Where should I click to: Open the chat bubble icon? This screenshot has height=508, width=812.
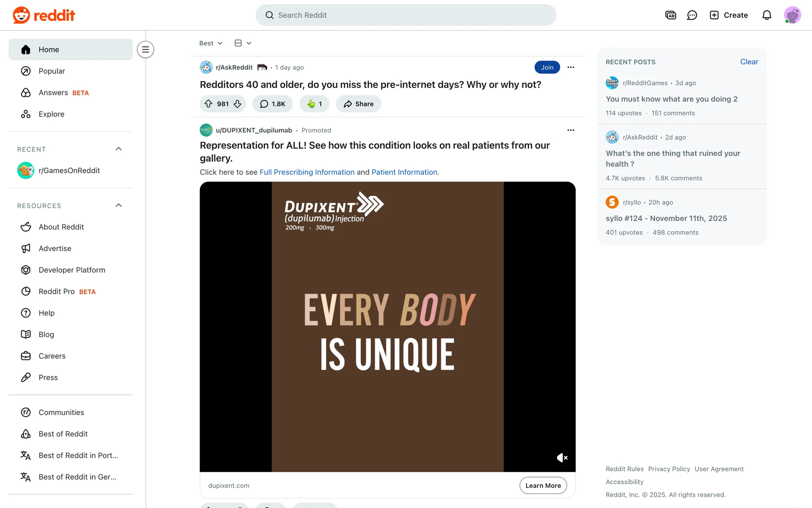click(692, 15)
